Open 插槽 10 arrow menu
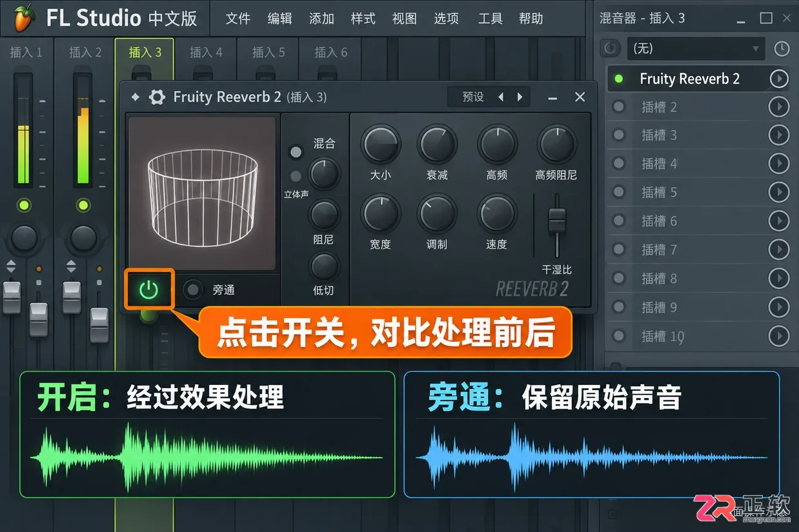This screenshot has width=799, height=532. [x=780, y=336]
